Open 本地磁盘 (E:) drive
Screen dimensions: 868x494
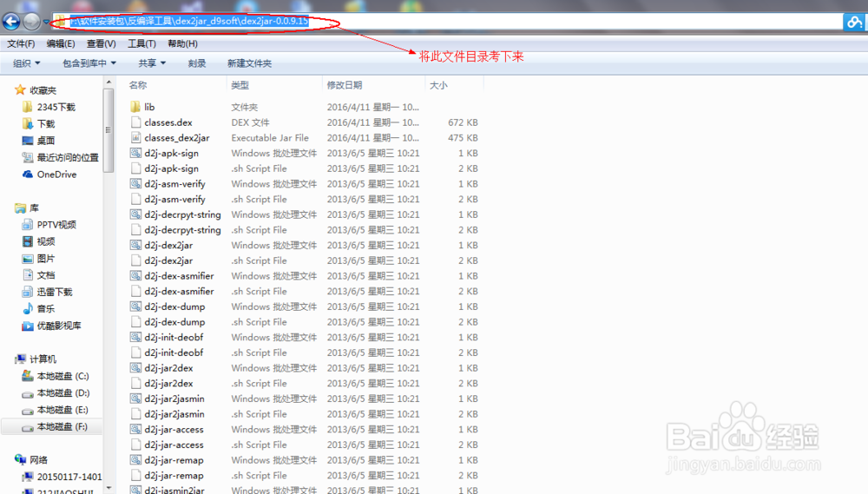56,410
